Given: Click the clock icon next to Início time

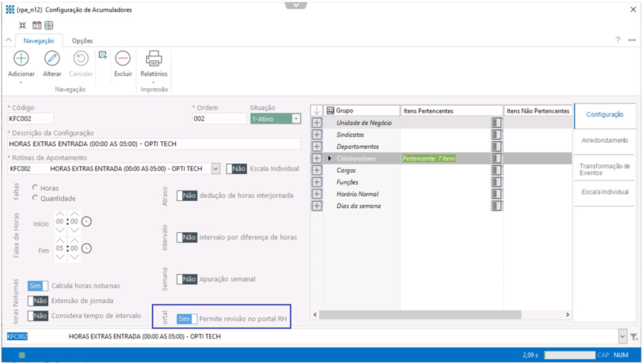Looking at the screenshot, I should (x=87, y=222).
